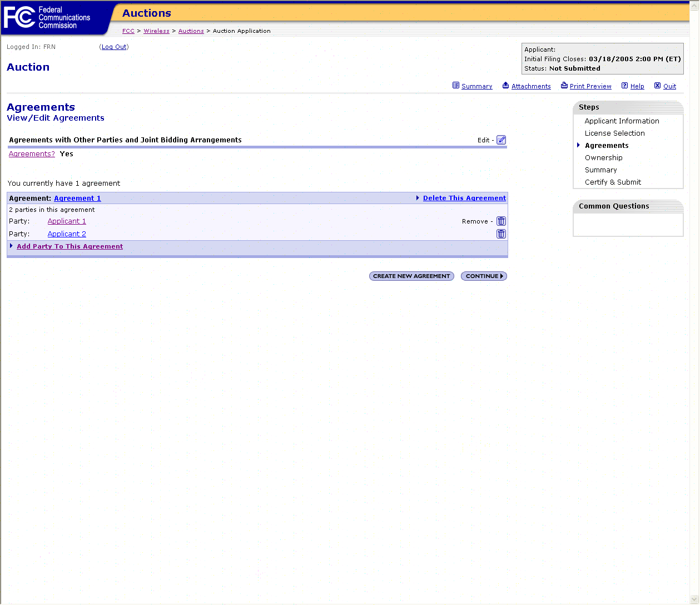
Task: Navigate to Wireless breadcrumb link
Action: tap(156, 31)
